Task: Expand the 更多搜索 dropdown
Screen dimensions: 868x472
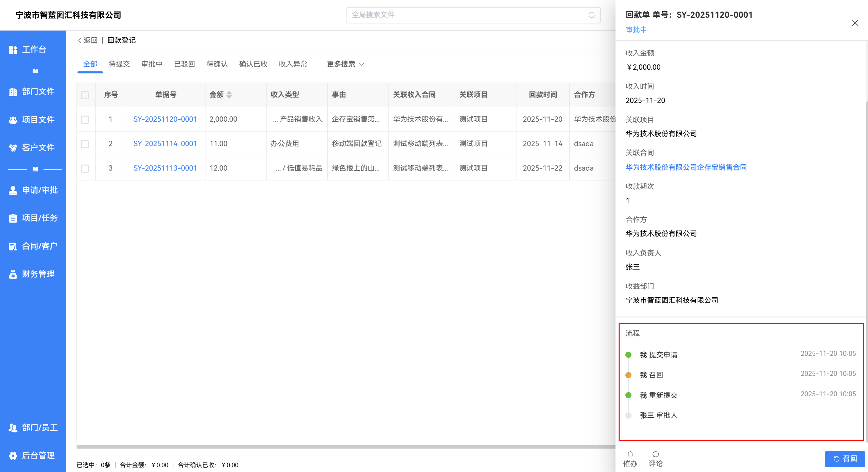Action: pos(345,64)
